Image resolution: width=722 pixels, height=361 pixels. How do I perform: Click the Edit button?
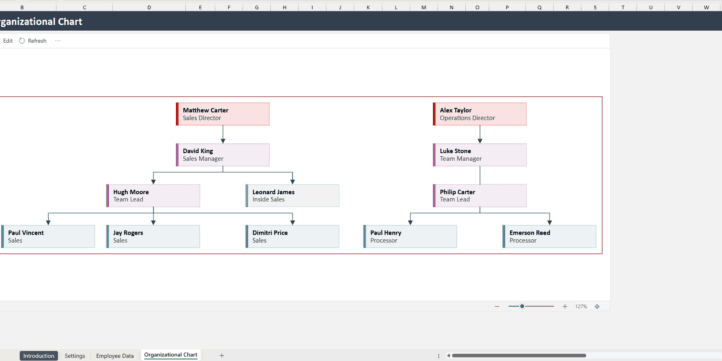click(x=8, y=41)
